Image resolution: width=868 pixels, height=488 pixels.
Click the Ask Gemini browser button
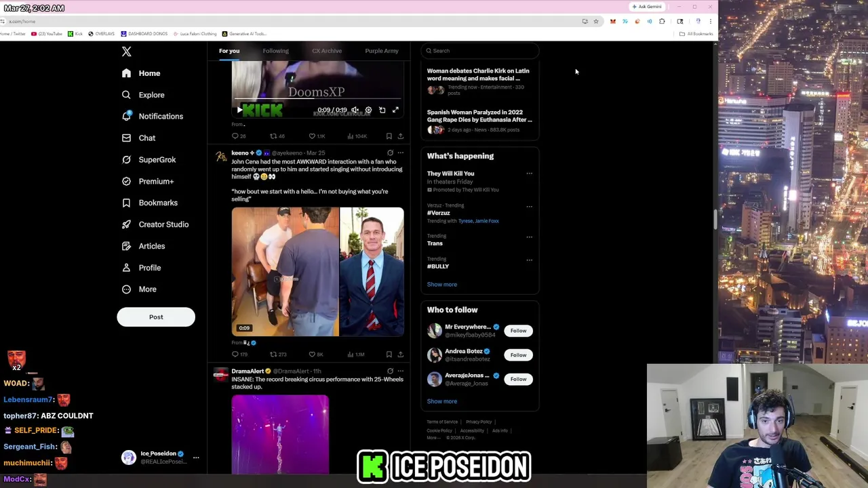(x=647, y=7)
